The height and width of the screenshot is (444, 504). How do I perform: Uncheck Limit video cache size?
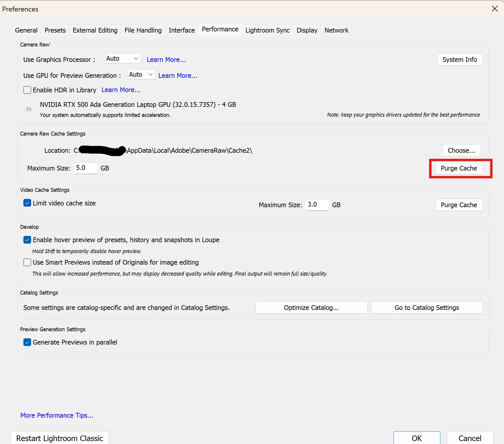[27, 203]
